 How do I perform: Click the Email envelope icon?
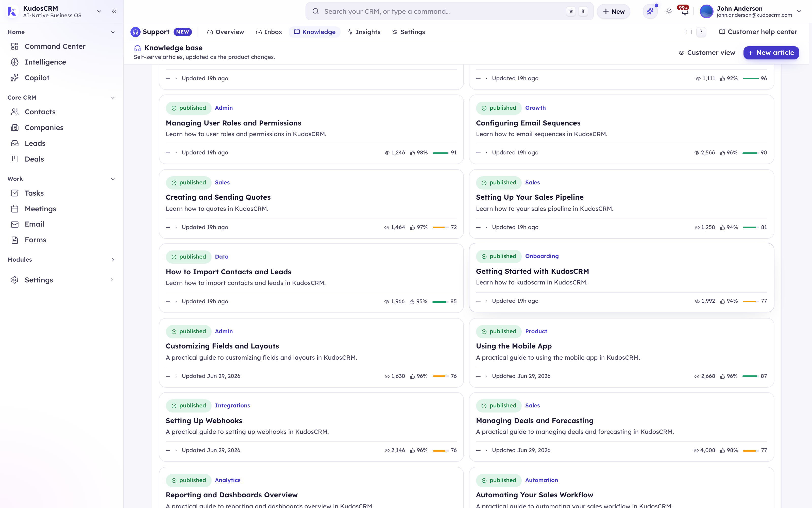pyautogui.click(x=15, y=225)
